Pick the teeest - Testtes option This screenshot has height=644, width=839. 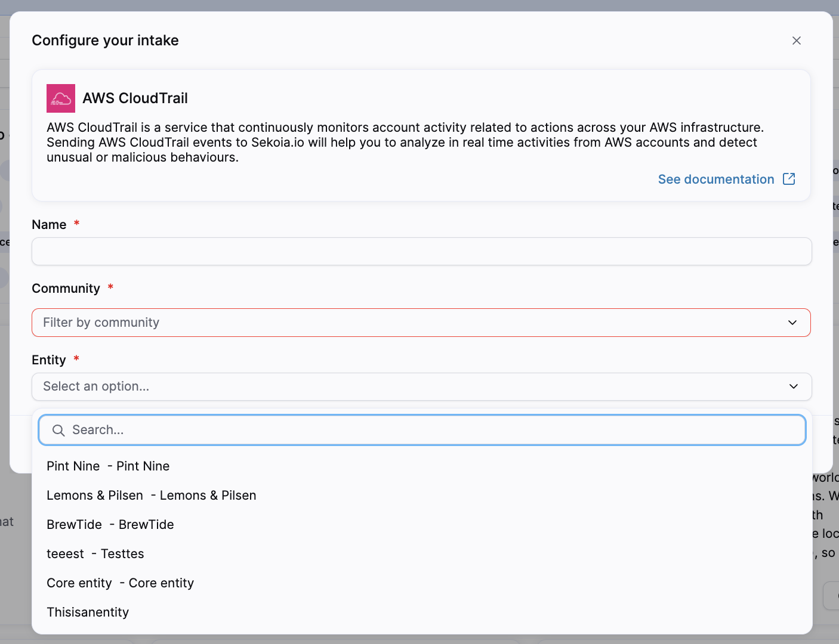click(x=421, y=554)
